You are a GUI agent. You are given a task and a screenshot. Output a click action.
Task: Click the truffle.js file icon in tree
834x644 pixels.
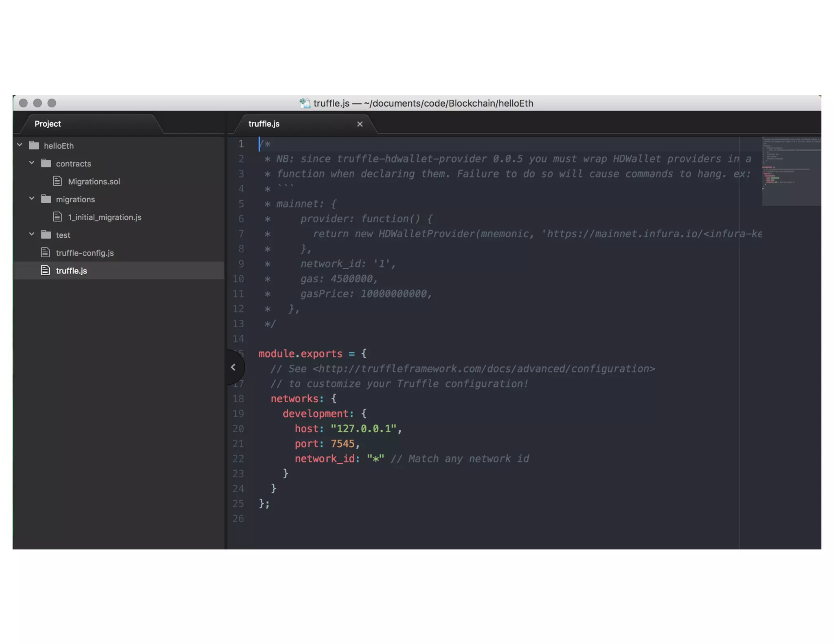pos(46,270)
